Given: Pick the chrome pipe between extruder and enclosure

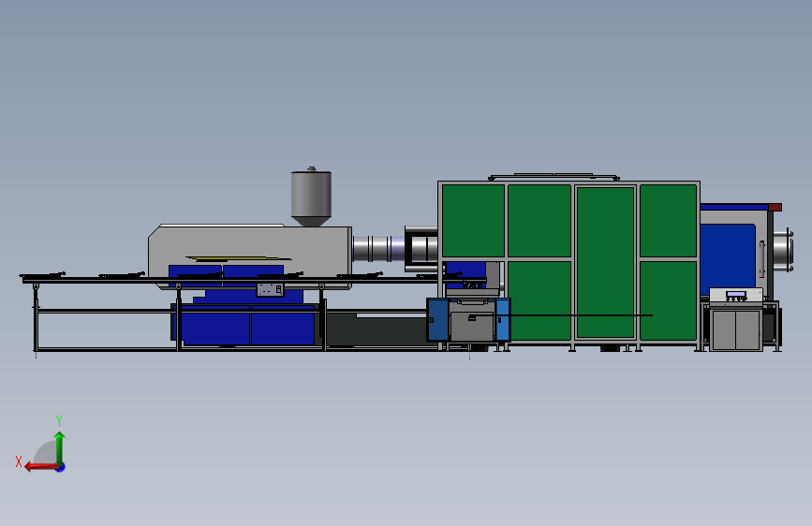Looking at the screenshot, I should click(x=378, y=249).
